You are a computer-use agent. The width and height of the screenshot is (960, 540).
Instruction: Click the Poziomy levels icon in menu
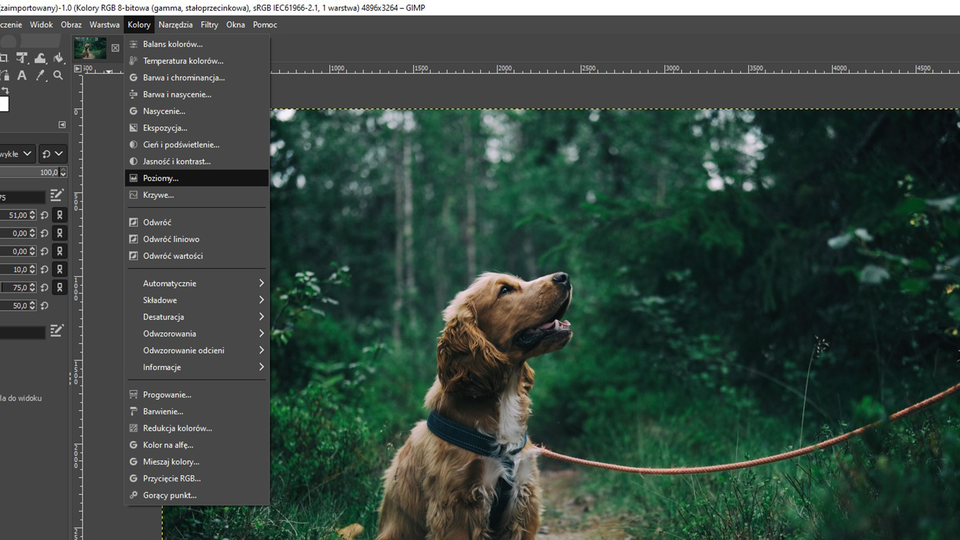[x=134, y=178]
